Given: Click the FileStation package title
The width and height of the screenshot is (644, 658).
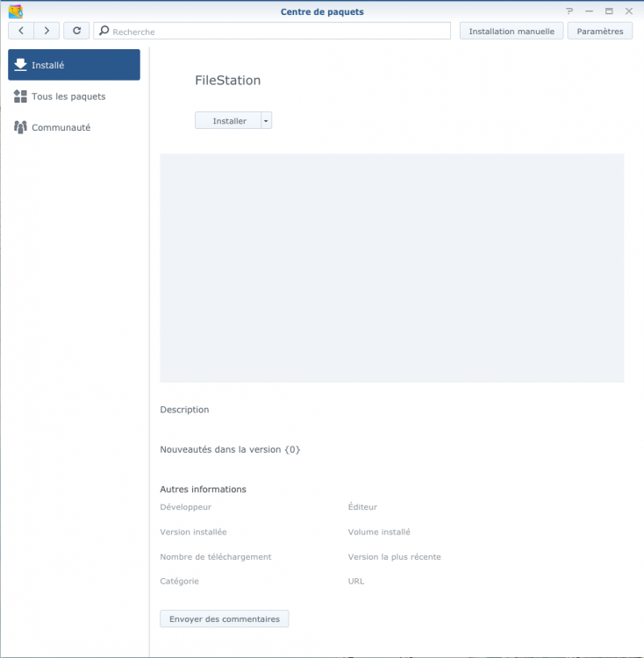Looking at the screenshot, I should 228,80.
